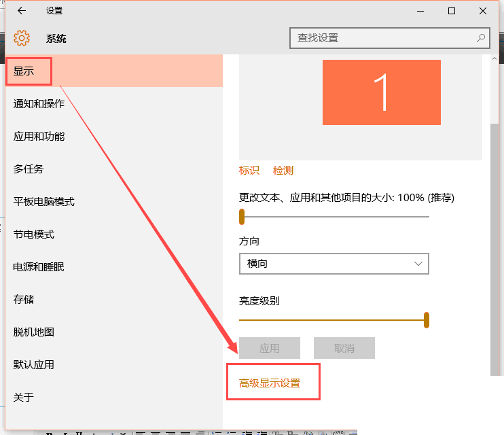Click the 亮度级别 brightness slider handle
The image size is (504, 435).
pos(427,319)
